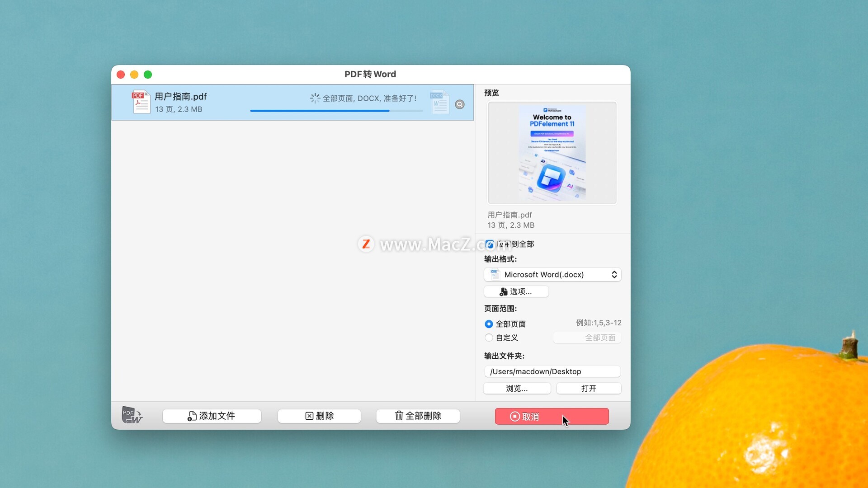Screen dimensions: 868x488
Task: Click the 例如:1,5,3-12 hint text
Action: coord(599,323)
